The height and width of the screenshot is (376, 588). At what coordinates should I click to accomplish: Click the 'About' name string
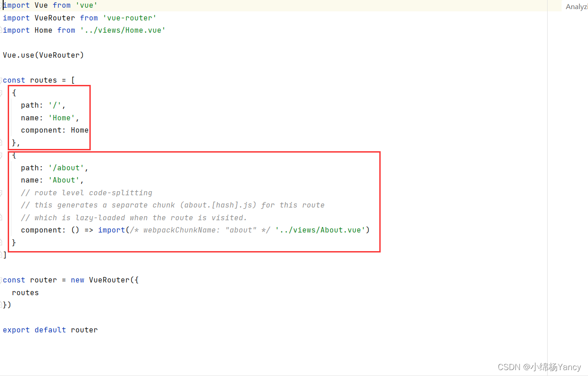click(x=64, y=180)
